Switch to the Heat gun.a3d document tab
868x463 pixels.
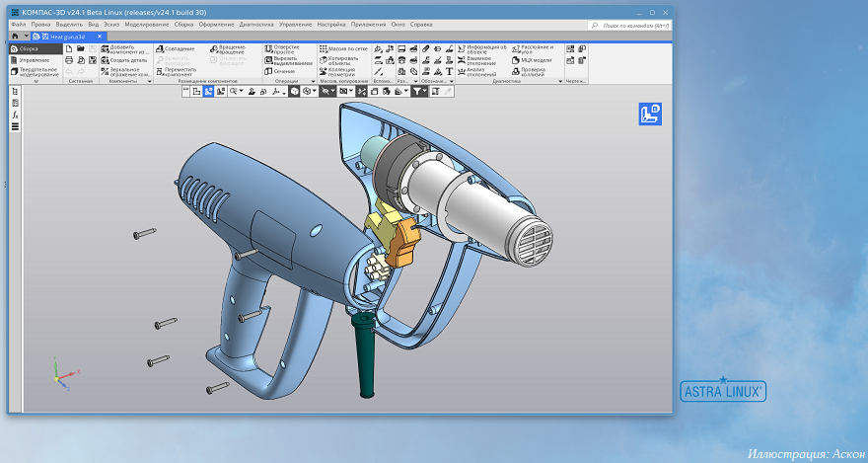pos(67,36)
